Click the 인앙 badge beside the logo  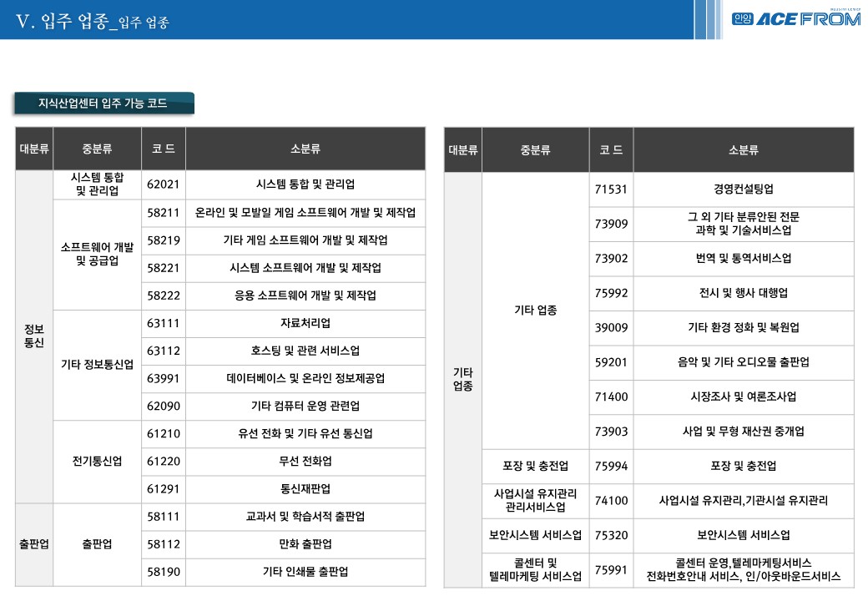[x=742, y=19]
